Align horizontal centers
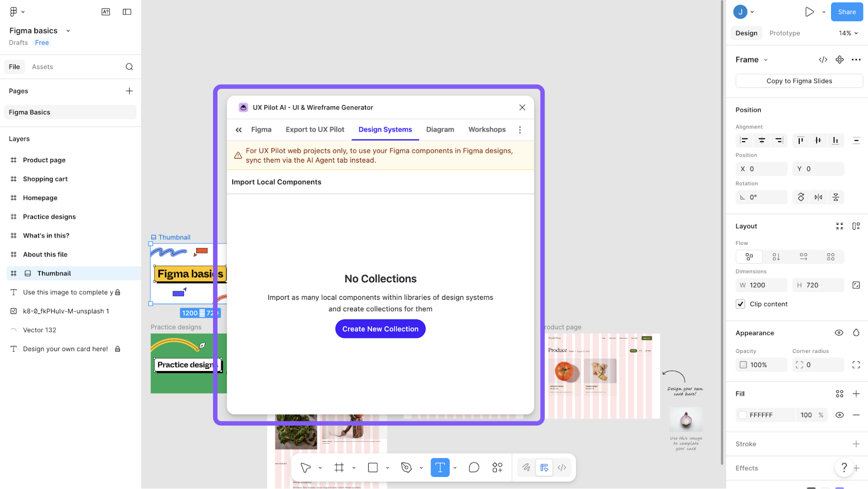The image size is (868, 489). coord(762,141)
